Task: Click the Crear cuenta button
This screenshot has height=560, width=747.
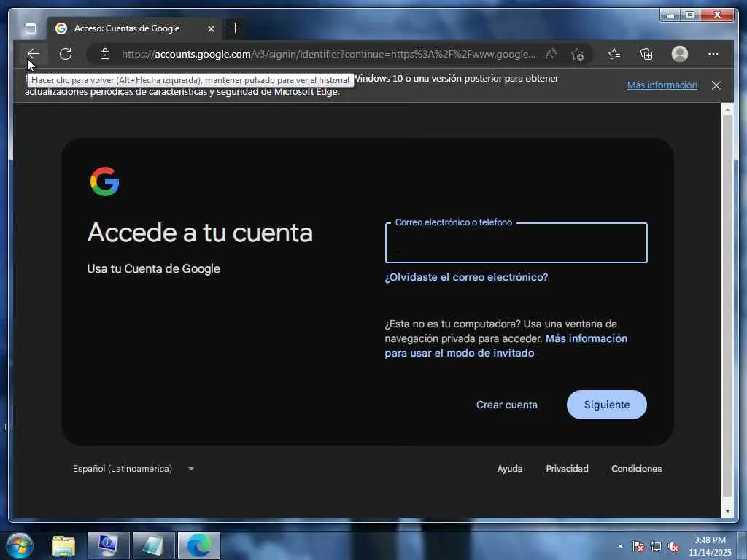Action: [507, 405]
